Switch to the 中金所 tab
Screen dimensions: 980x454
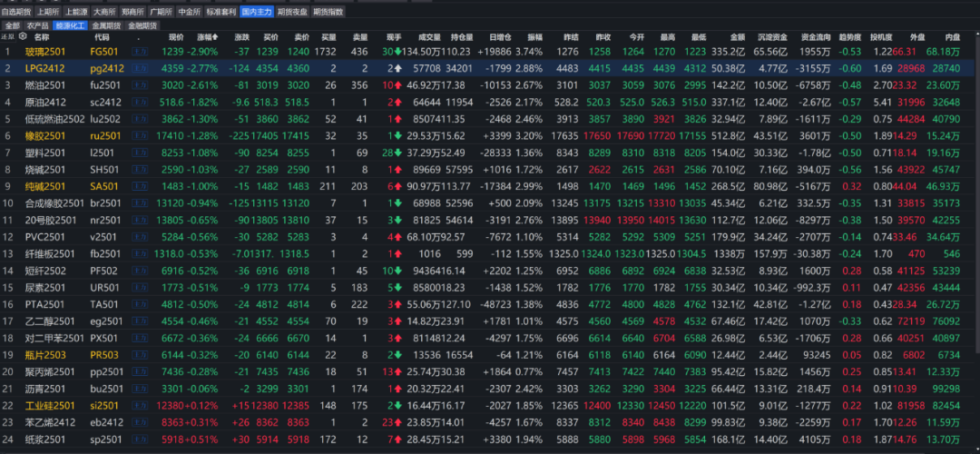pos(190,12)
